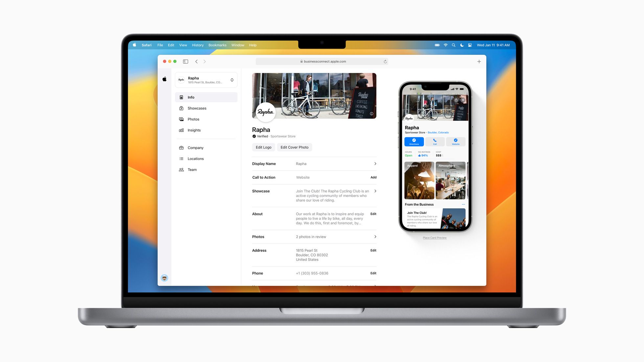The width and height of the screenshot is (644, 362).
Task: Click the Info sidebar icon
Action: click(181, 97)
